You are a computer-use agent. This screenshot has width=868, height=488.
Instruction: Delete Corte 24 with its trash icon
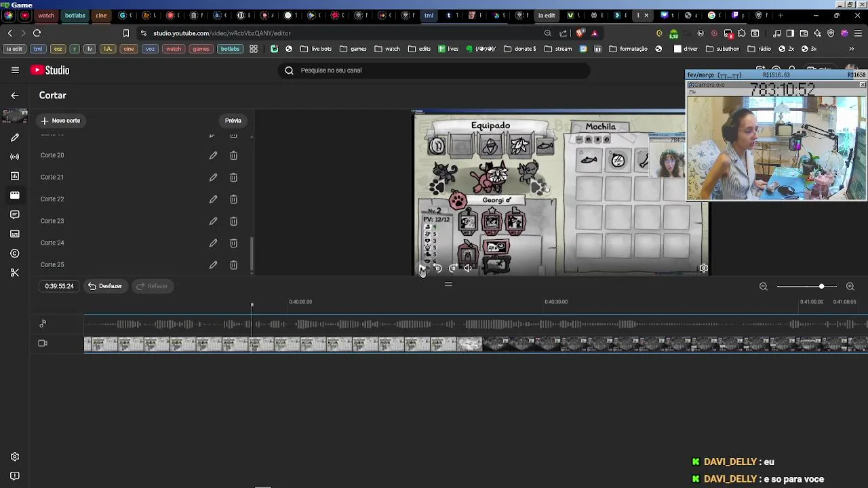click(x=233, y=243)
